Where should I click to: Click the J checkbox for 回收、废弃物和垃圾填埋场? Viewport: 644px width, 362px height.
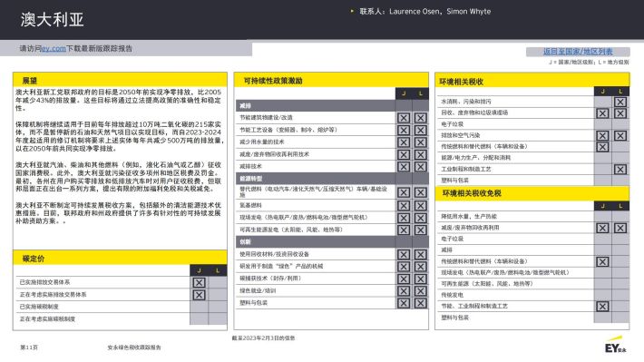click(602, 113)
